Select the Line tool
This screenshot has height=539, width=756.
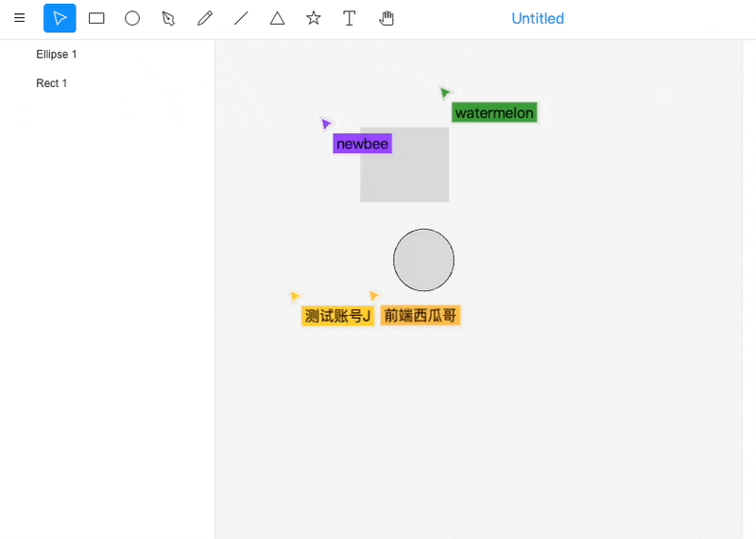click(241, 18)
